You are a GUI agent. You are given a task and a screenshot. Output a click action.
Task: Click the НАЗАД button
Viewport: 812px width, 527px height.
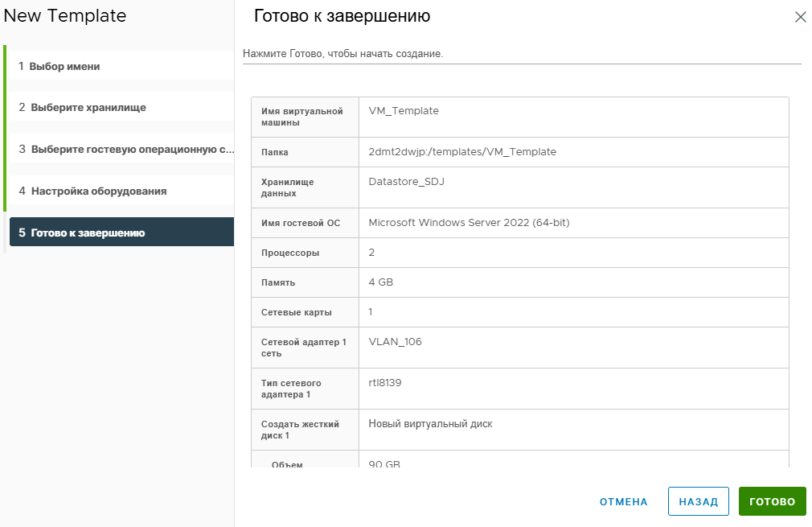(x=698, y=501)
